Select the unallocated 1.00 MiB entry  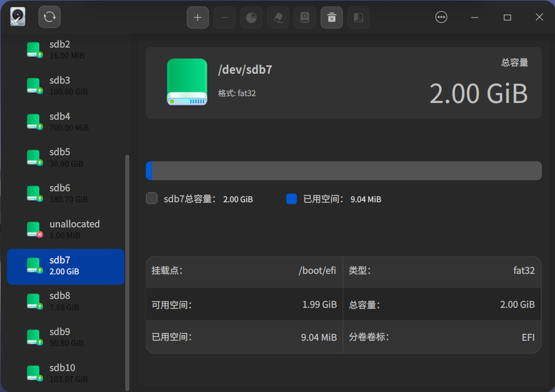[66, 229]
